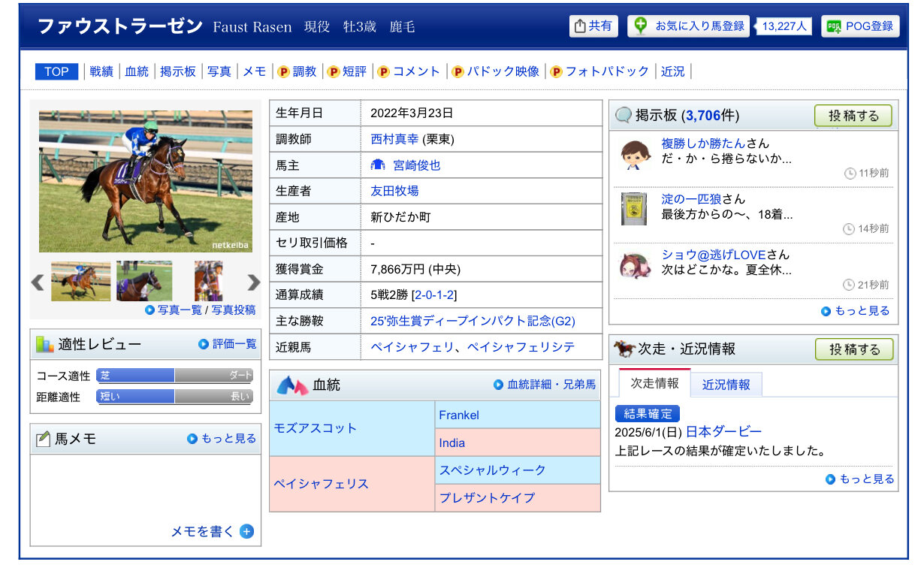Select the second horse photo thumbnail
Image resolution: width=924 pixels, height=577 pixels.
(x=144, y=281)
